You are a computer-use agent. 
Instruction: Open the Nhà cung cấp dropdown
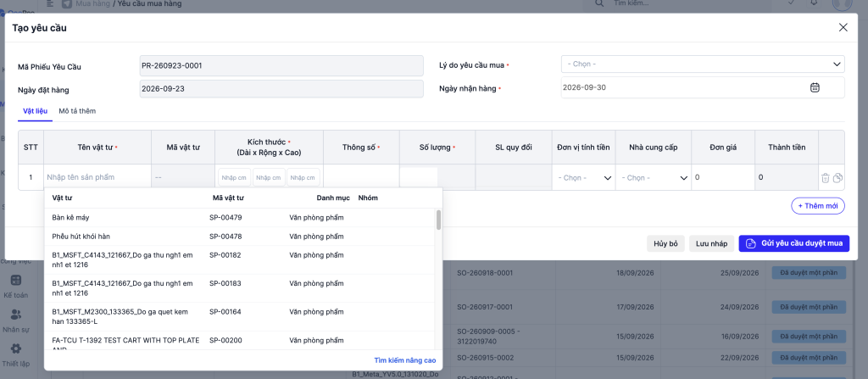pos(654,178)
